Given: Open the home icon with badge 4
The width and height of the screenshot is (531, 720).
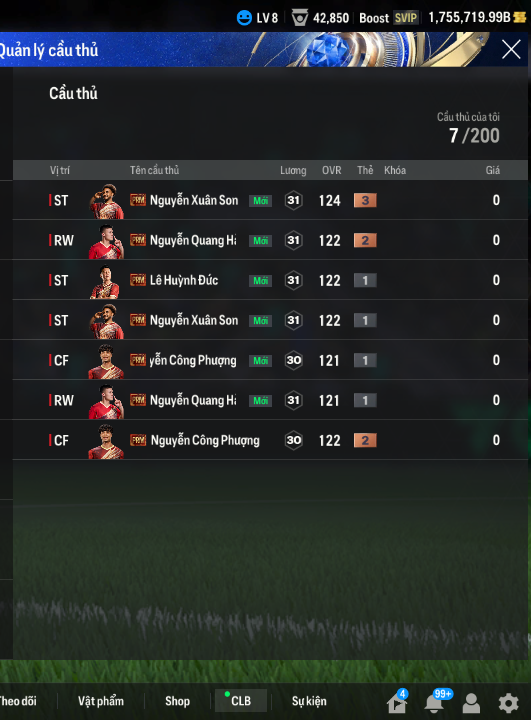Looking at the screenshot, I should [x=397, y=702].
